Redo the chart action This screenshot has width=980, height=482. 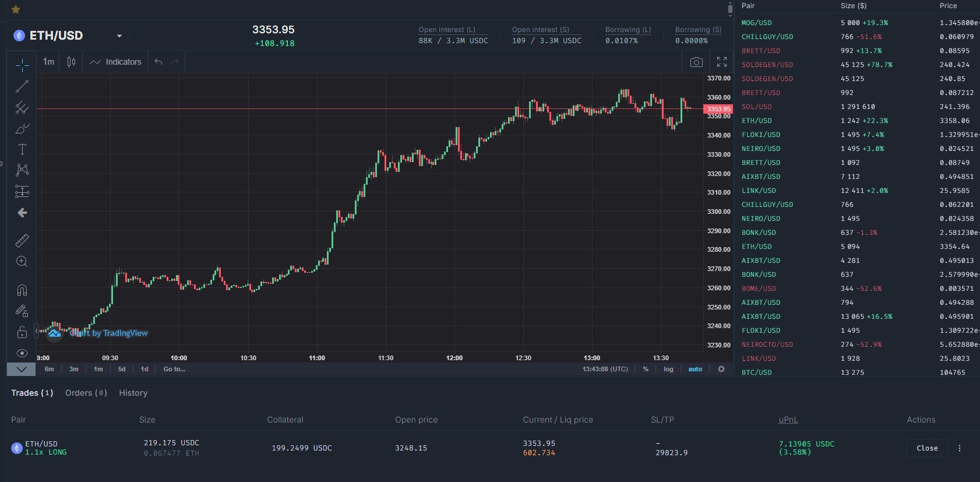pyautogui.click(x=175, y=62)
